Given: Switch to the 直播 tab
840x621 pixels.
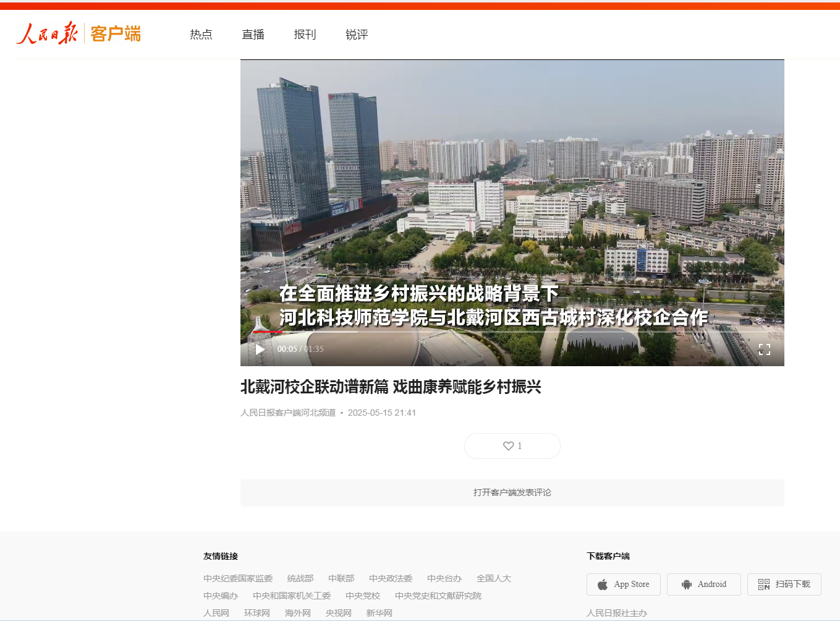Looking at the screenshot, I should pos(253,35).
